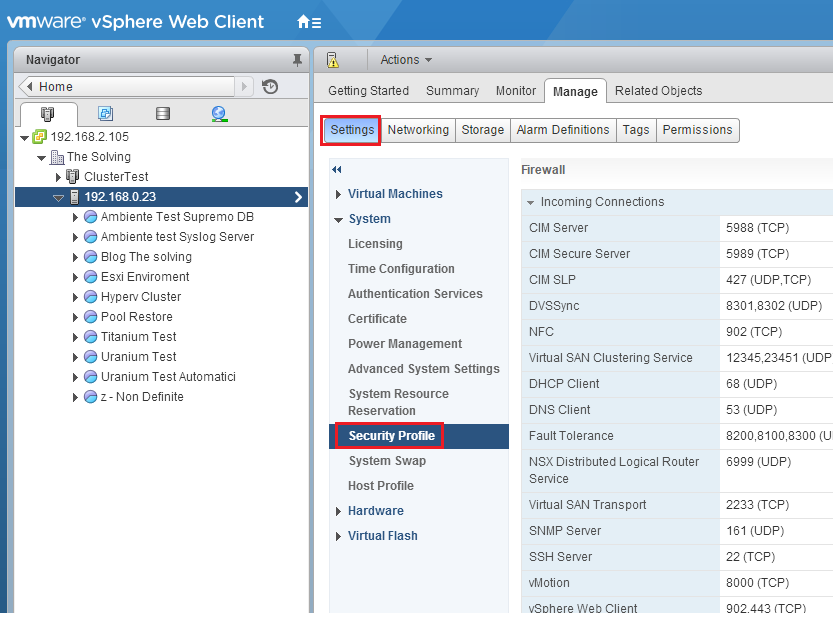Open the Monitor tab
The image size is (837, 635).
516,91
